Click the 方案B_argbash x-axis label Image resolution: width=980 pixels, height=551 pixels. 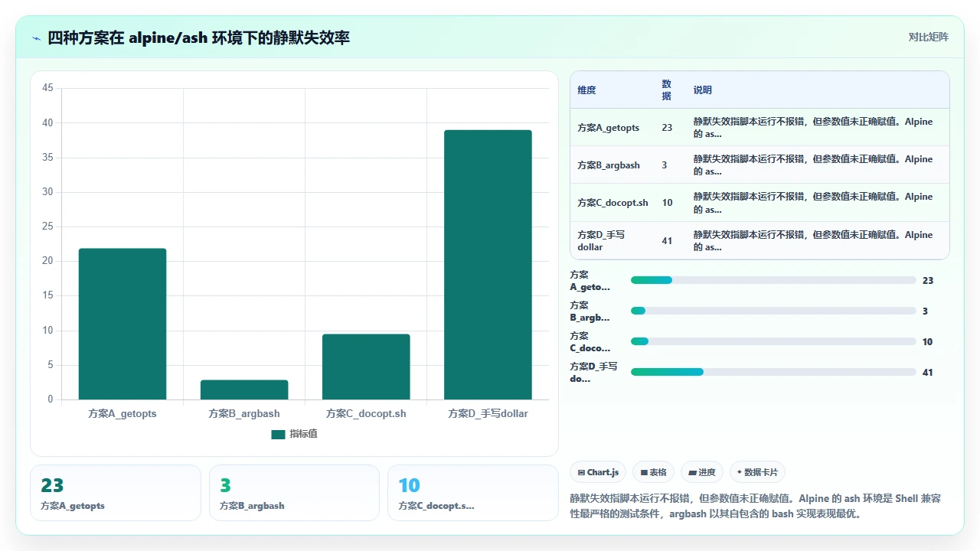click(x=244, y=413)
